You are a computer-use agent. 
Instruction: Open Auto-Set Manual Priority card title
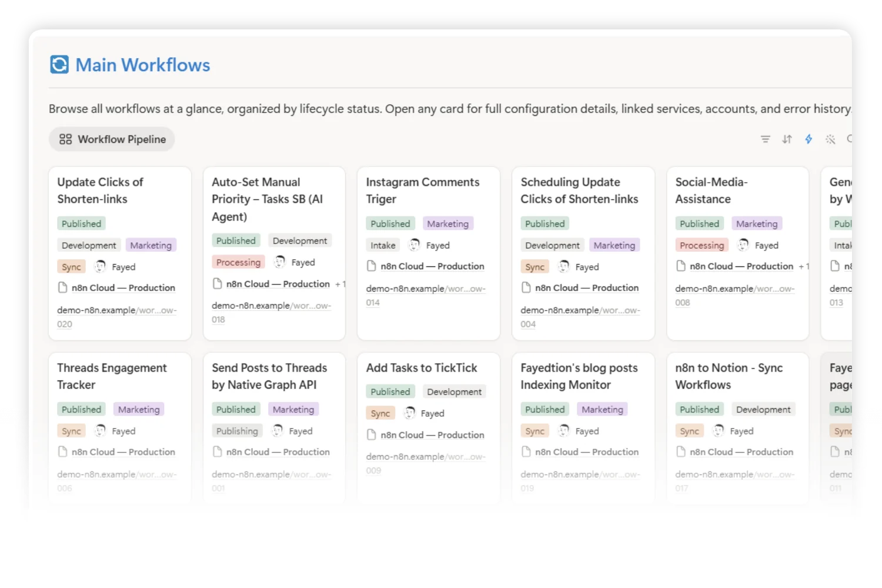click(x=268, y=199)
